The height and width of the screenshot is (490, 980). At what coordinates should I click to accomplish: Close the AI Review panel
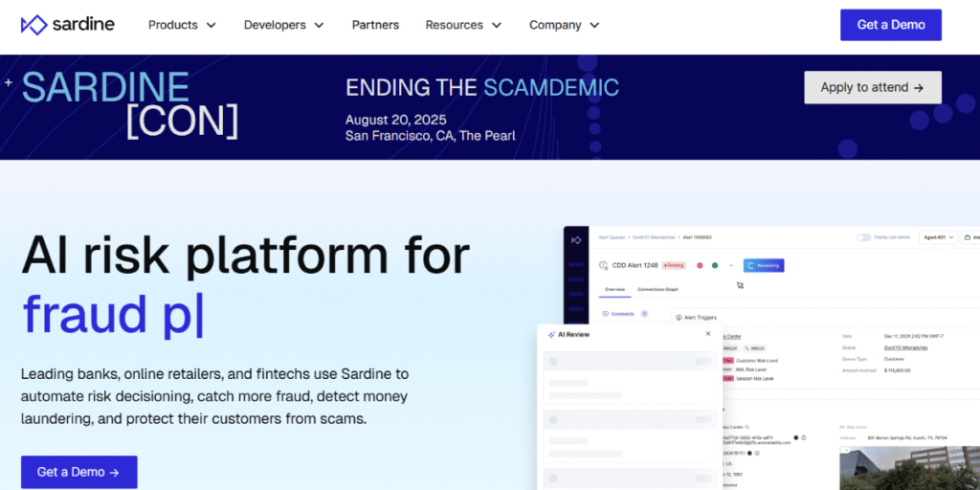pos(708,334)
